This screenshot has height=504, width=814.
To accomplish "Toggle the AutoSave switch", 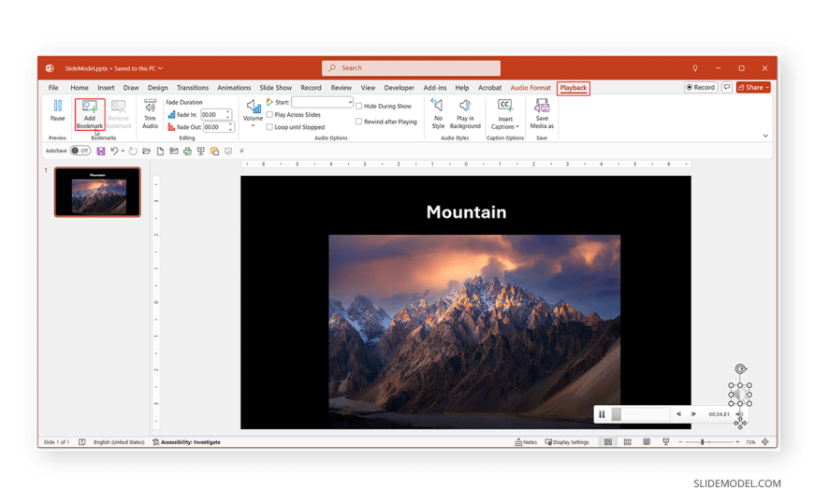I will (x=80, y=151).
